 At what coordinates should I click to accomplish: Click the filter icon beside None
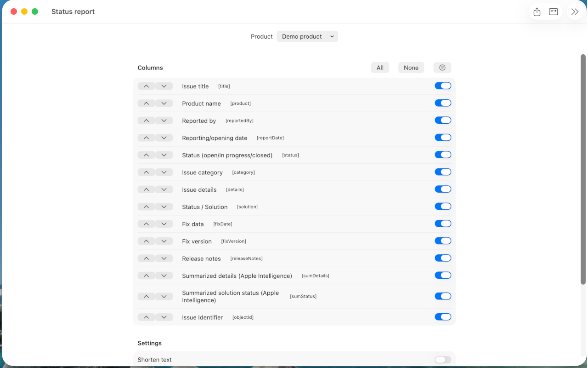(x=442, y=68)
